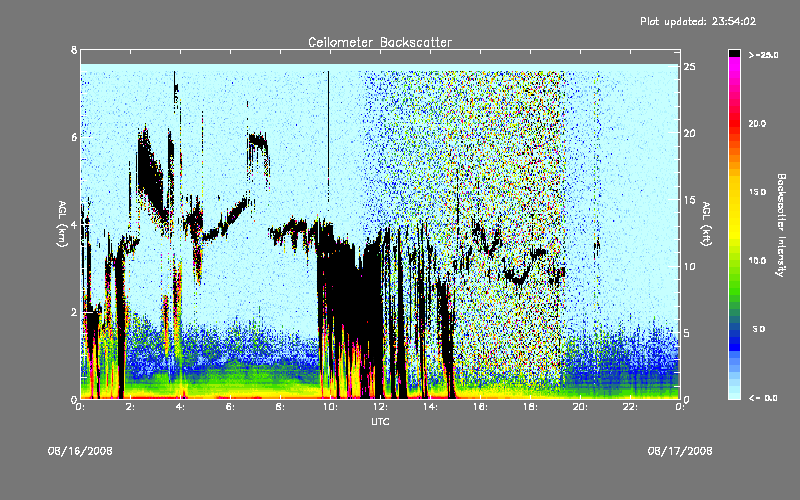Click the "6:" UTC hour tick
Screen dimensions: 800x500
pyautogui.click(x=231, y=407)
